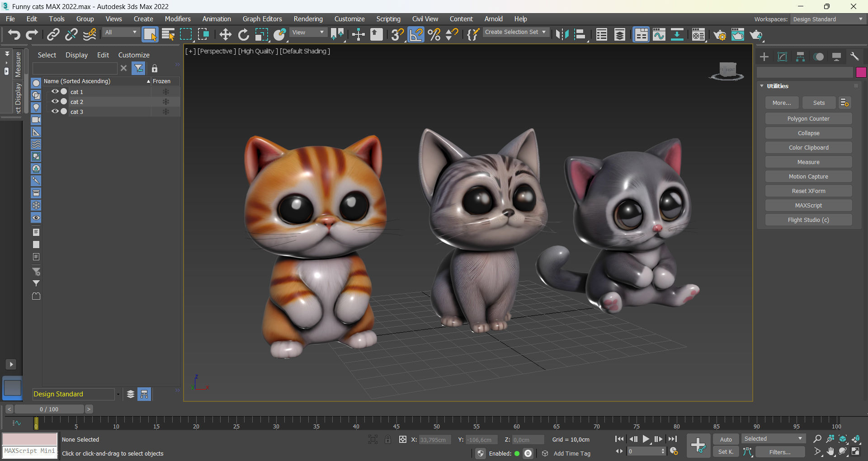
Task: Open the File menu
Action: click(x=10, y=19)
